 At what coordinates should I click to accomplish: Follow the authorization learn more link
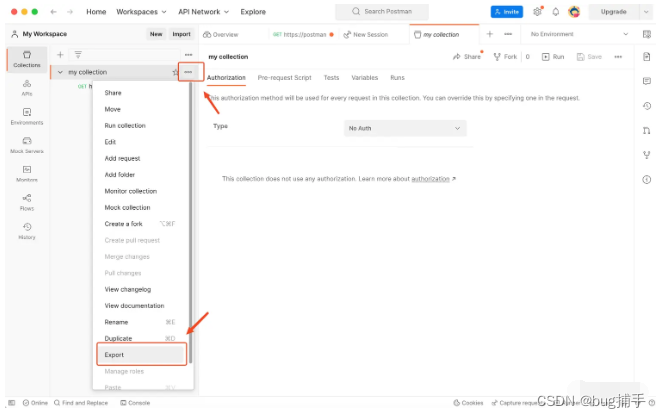(430, 179)
